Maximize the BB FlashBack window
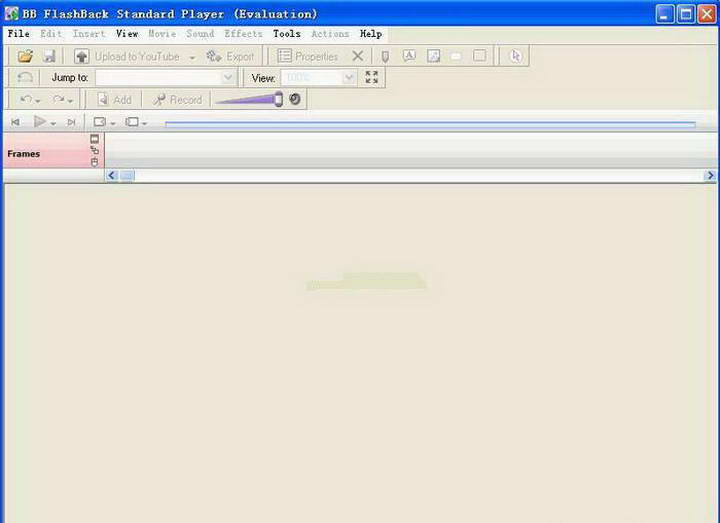720x523 pixels. point(686,14)
